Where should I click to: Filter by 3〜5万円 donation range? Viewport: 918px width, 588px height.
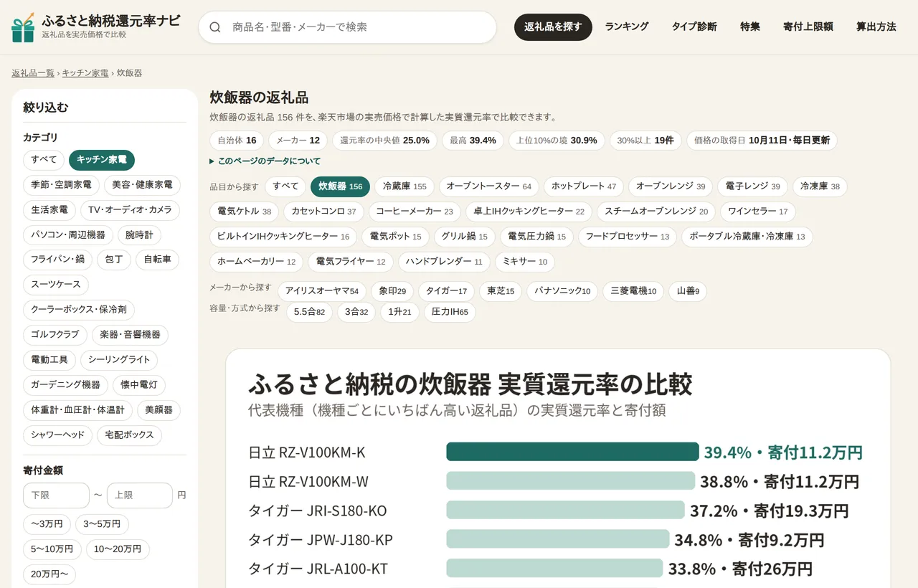[102, 524]
